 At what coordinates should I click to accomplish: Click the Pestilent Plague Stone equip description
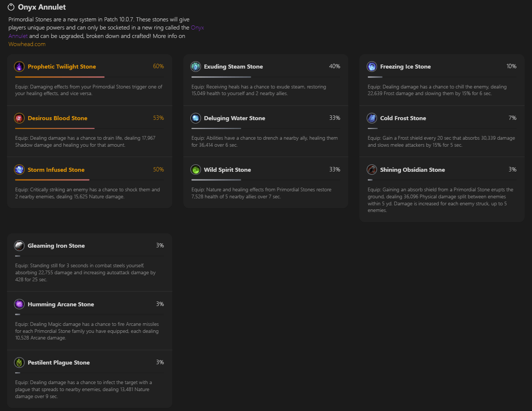[x=84, y=390]
